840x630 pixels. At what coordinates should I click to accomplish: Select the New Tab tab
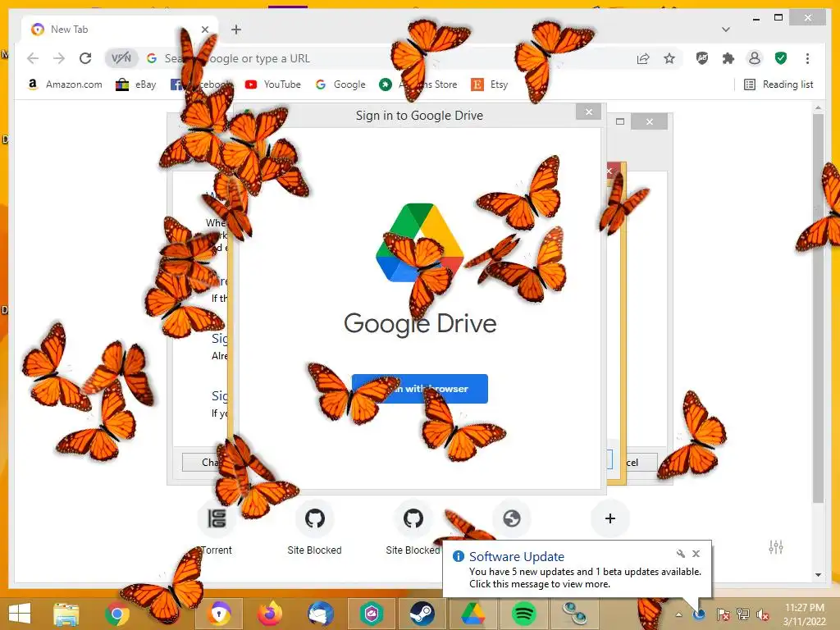pyautogui.click(x=119, y=30)
